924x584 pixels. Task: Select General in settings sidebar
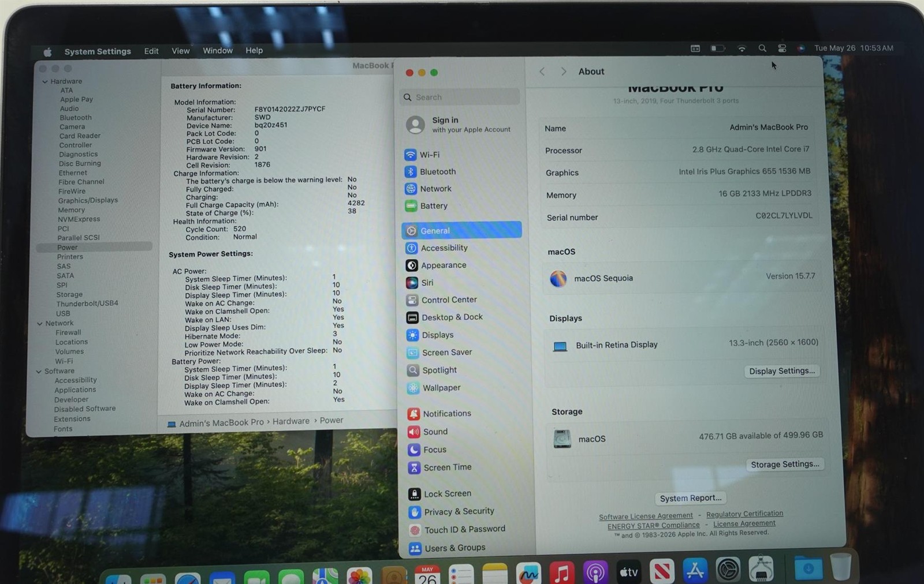[x=461, y=230]
